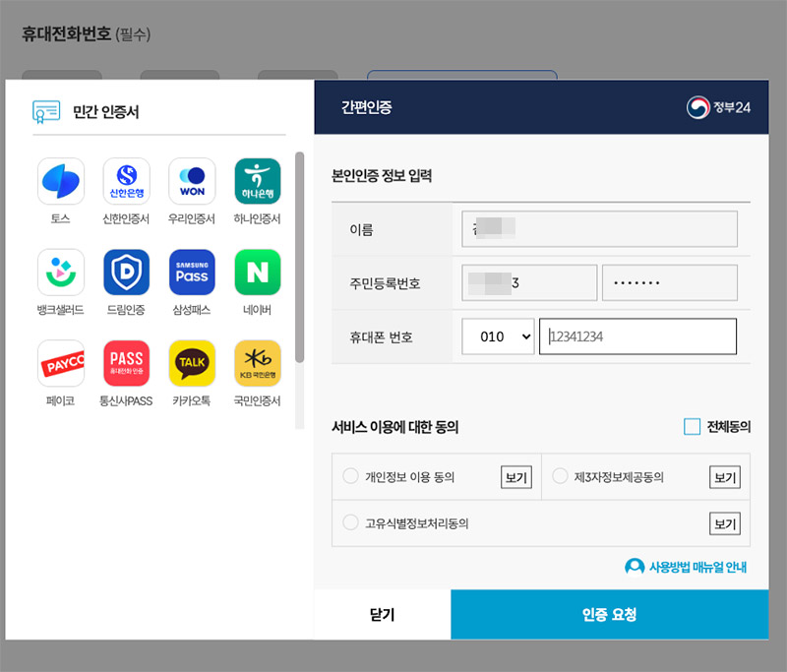Click the 닫기 button

[x=383, y=614]
